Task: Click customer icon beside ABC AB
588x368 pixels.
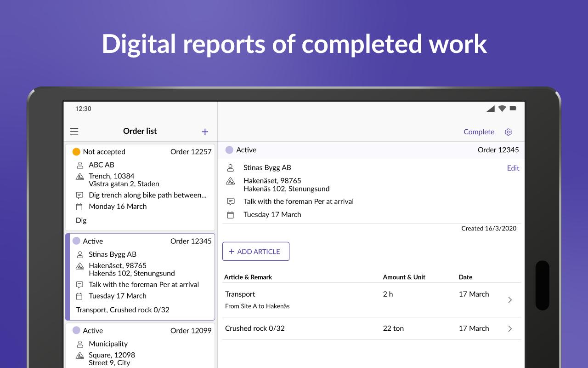Action: click(80, 165)
